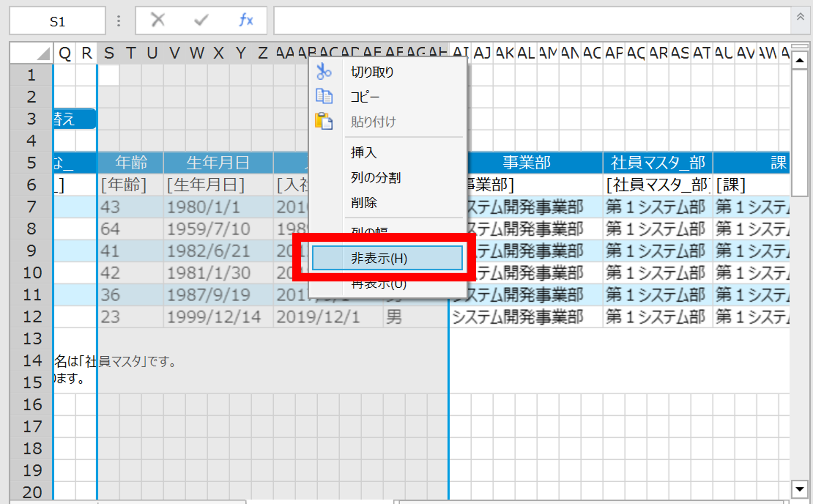Click the Paste clipboard icon in context menu
This screenshot has width=813, height=504.
[323, 121]
